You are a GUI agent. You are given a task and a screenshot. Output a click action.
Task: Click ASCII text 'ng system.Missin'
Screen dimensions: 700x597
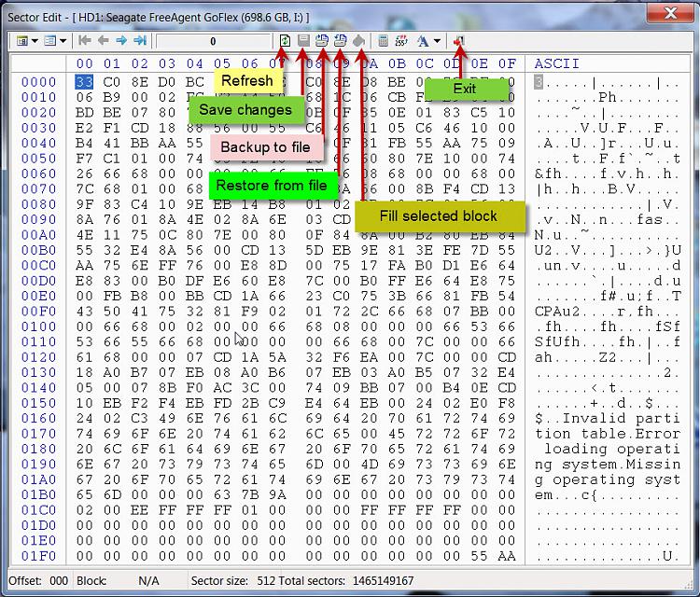(608, 465)
